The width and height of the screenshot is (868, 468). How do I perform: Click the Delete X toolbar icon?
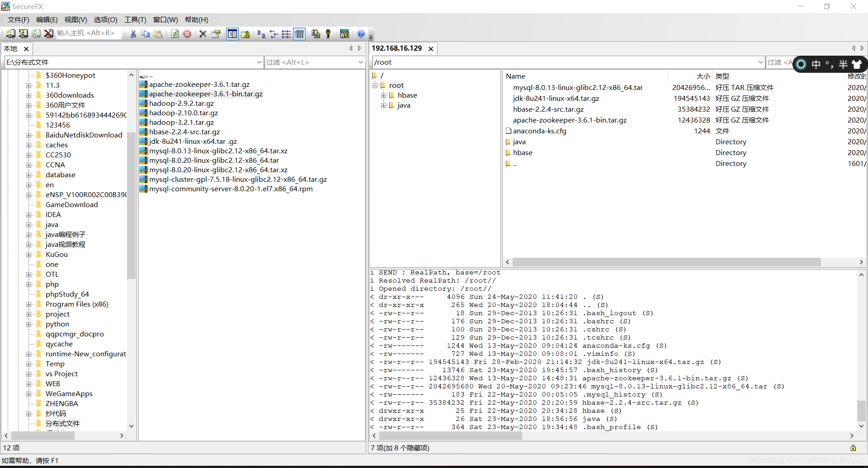[x=203, y=34]
